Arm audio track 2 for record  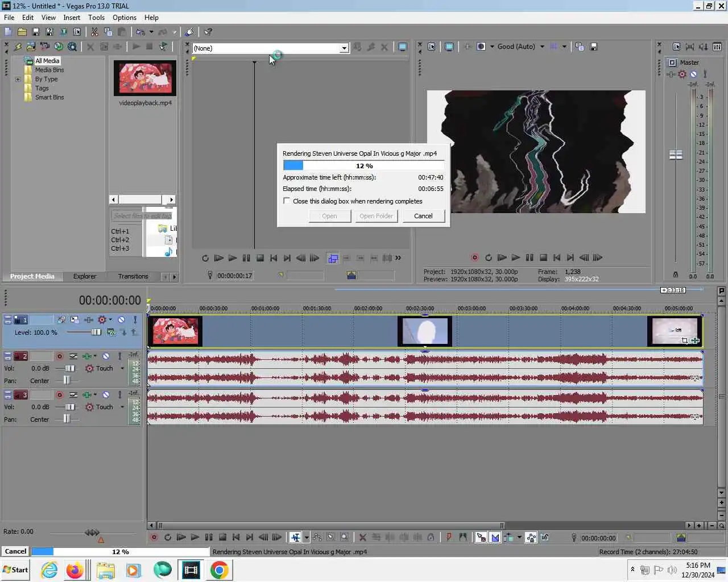point(60,356)
